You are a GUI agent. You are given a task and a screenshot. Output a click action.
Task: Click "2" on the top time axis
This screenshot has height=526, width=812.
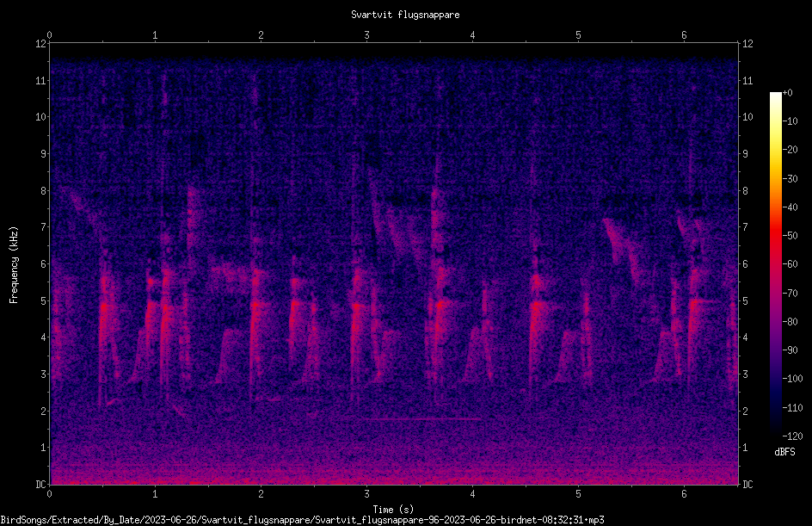[x=261, y=35]
